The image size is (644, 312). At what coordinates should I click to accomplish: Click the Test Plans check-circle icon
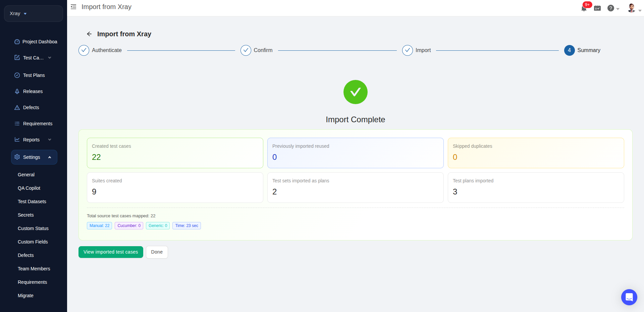coord(17,75)
